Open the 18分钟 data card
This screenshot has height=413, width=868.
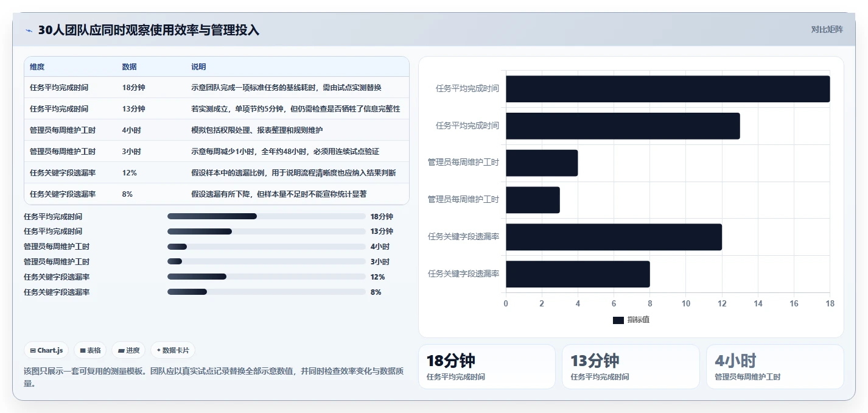487,366
